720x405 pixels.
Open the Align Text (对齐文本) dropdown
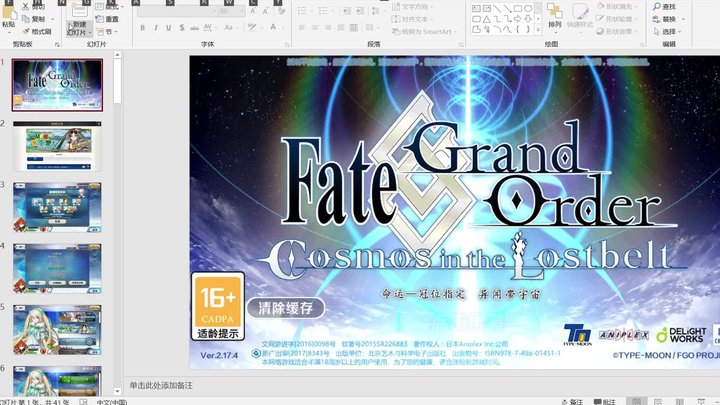[411, 19]
